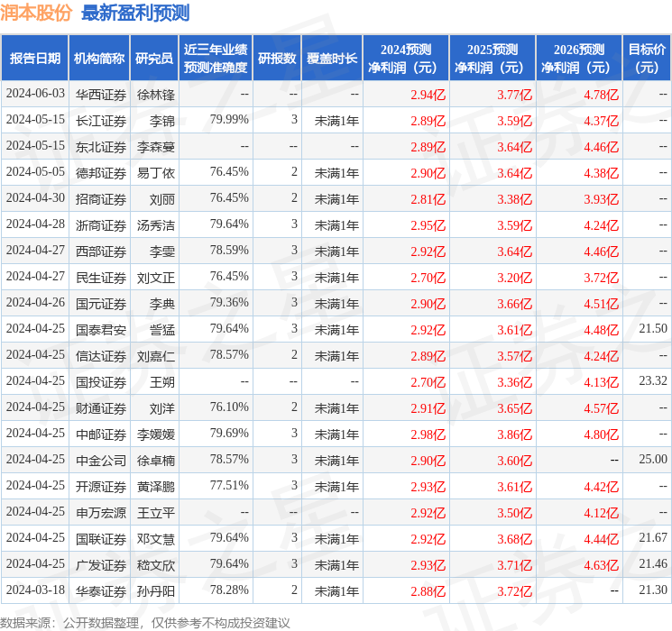Select the 浙商证券 institution cell
The image size is (672, 631).
coord(101,225)
